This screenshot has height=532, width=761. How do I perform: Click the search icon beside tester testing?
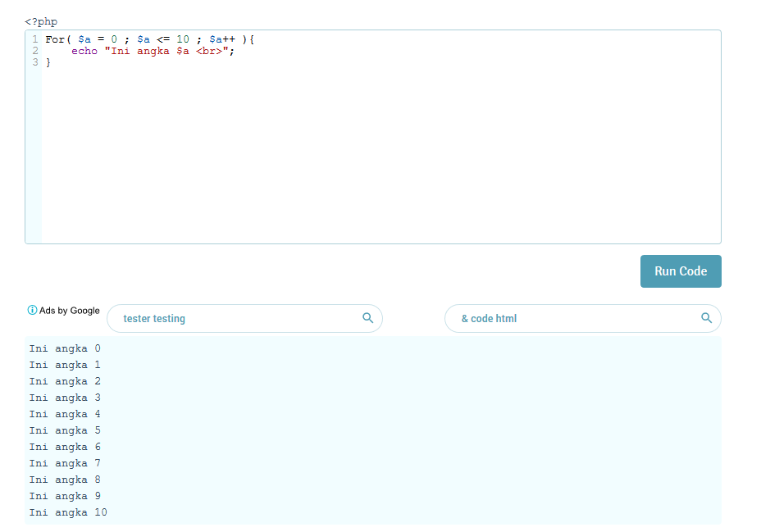(x=368, y=318)
